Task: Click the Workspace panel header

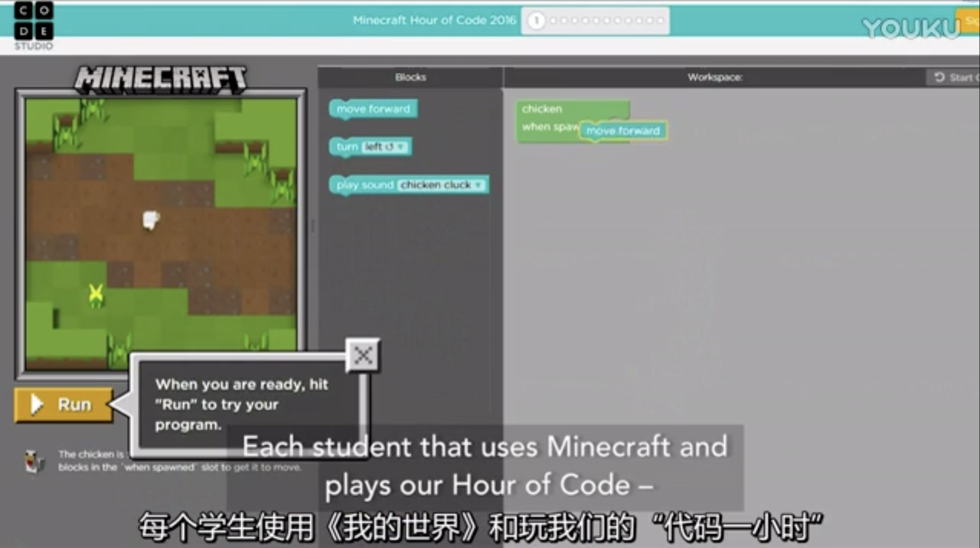Action: tap(715, 77)
